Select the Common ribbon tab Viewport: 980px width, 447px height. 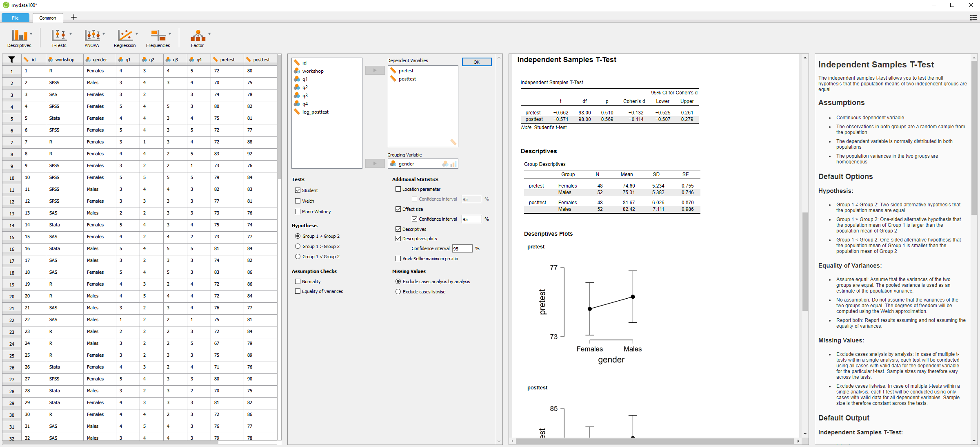pyautogui.click(x=48, y=18)
